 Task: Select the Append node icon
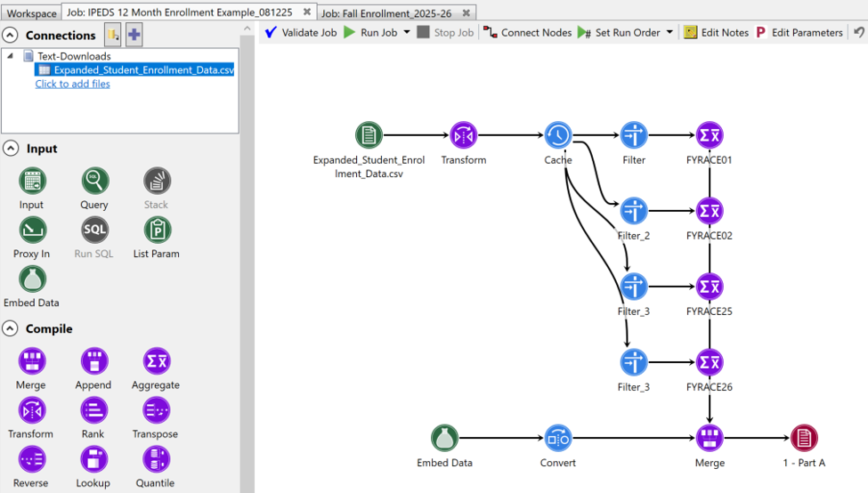tap(94, 361)
